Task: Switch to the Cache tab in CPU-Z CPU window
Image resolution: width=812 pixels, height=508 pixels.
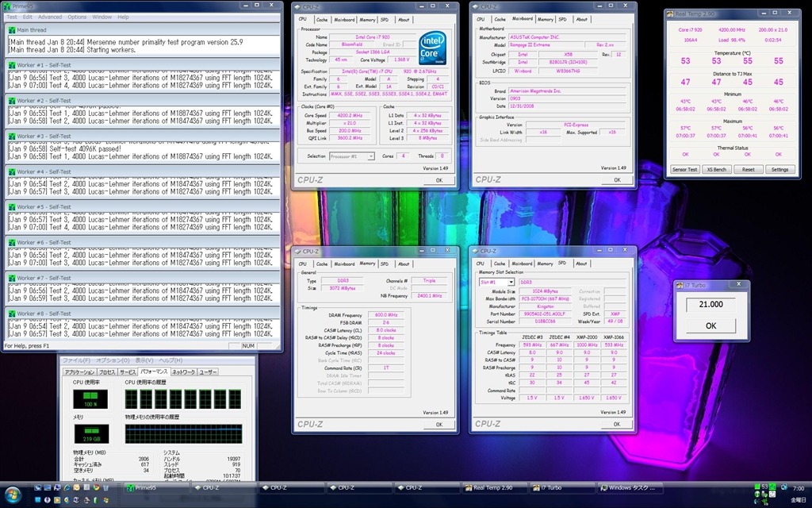Action: (x=322, y=19)
